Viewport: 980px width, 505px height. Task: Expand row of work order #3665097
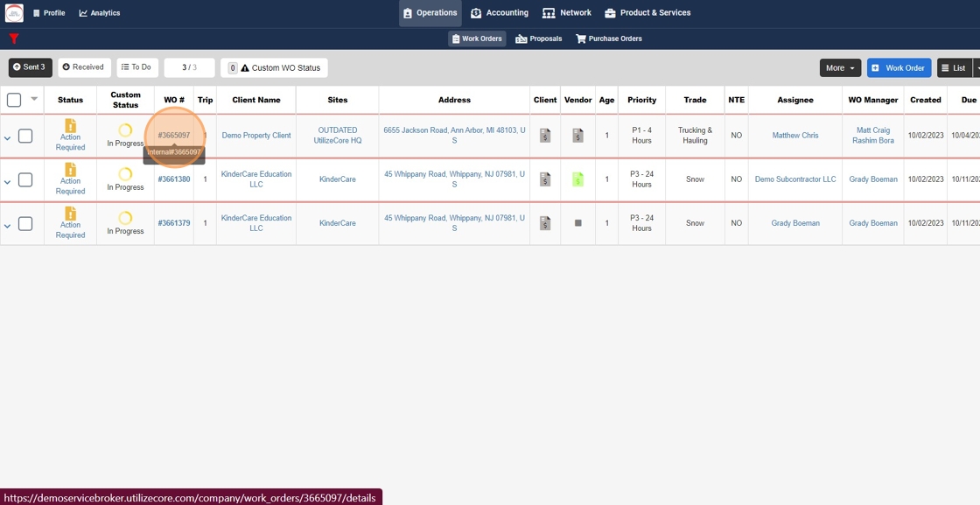click(8, 137)
